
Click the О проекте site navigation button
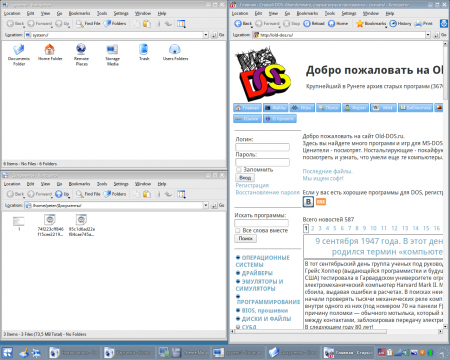[280, 119]
